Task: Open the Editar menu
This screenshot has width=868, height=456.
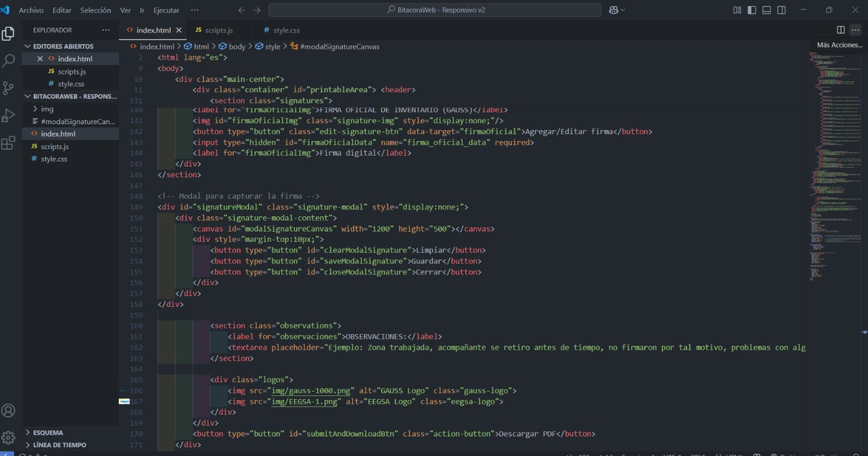Action: (62, 10)
